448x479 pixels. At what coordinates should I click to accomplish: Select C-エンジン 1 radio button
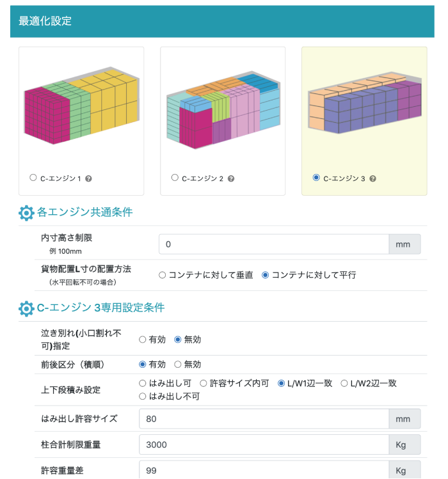click(x=33, y=178)
